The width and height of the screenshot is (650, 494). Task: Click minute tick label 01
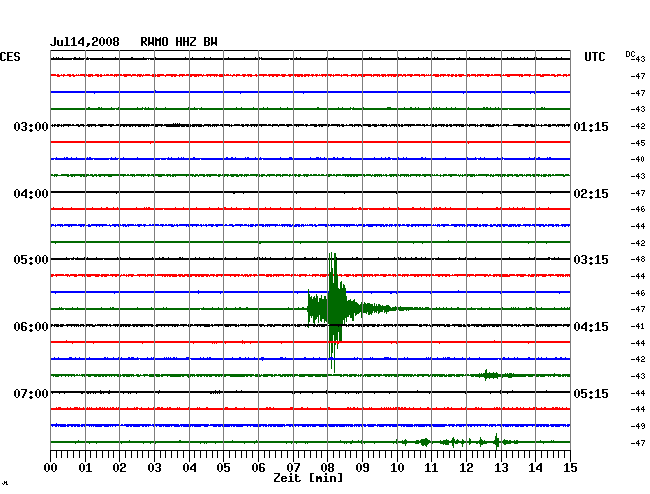(85, 468)
